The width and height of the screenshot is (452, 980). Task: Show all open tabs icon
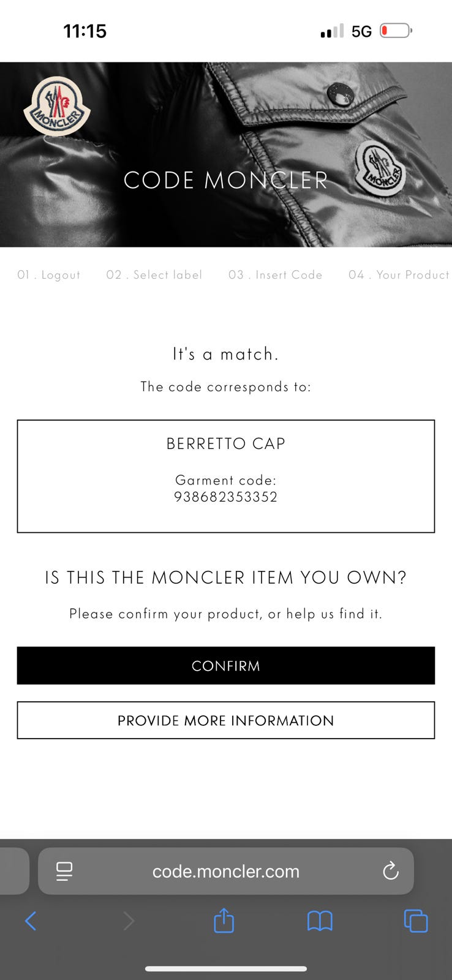(416, 920)
